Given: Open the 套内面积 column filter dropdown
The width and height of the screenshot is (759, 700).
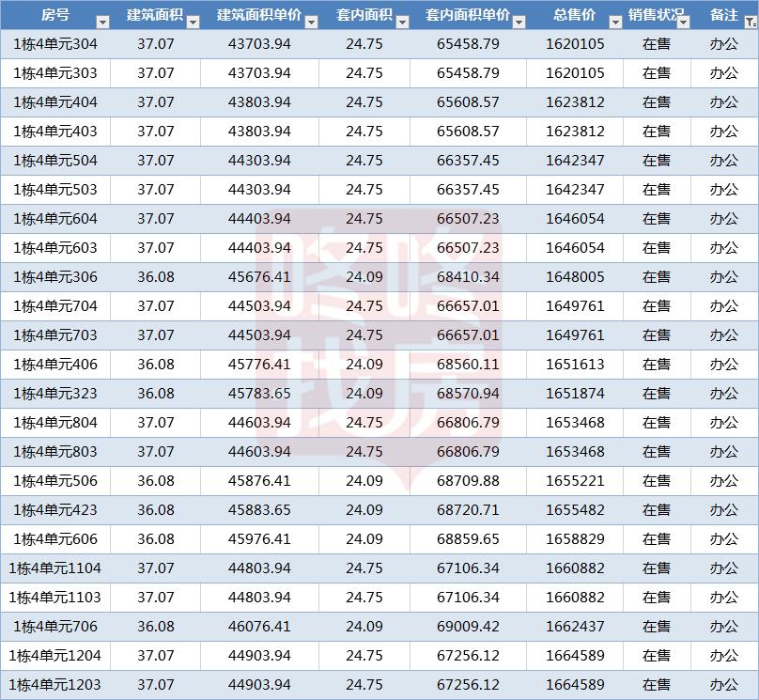Looking at the screenshot, I should [401, 22].
